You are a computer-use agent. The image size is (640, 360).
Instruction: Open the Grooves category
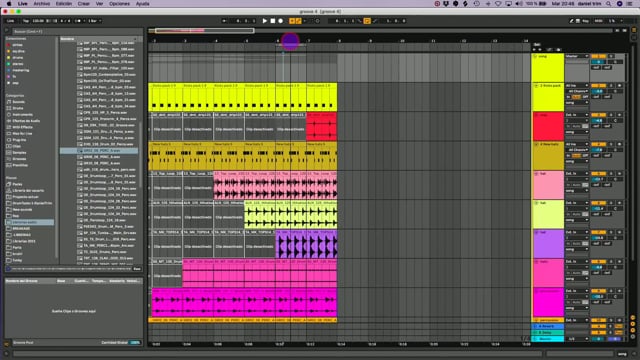pyautogui.click(x=19, y=159)
